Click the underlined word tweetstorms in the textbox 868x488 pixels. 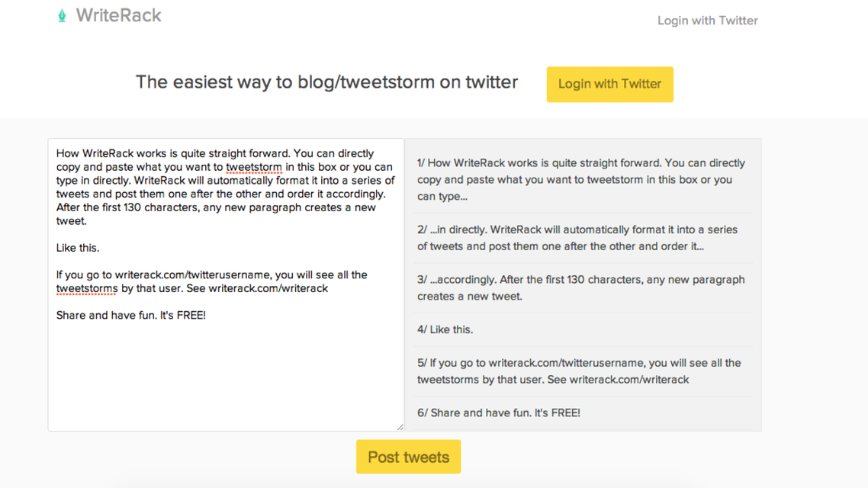coord(87,289)
